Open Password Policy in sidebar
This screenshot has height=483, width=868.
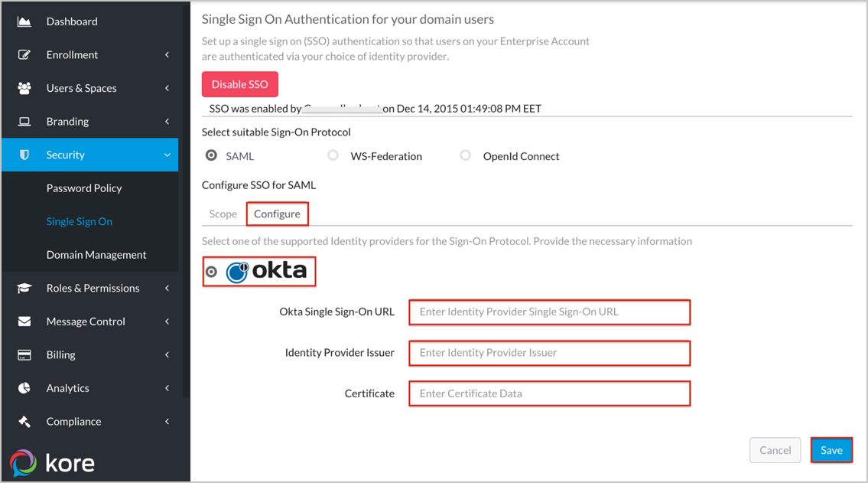coord(84,188)
